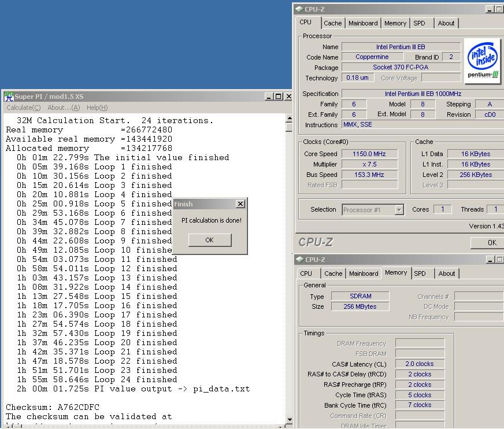Click the Checksum: A762CDFC line
Viewport: 504px width, 429px height.
(x=53, y=407)
